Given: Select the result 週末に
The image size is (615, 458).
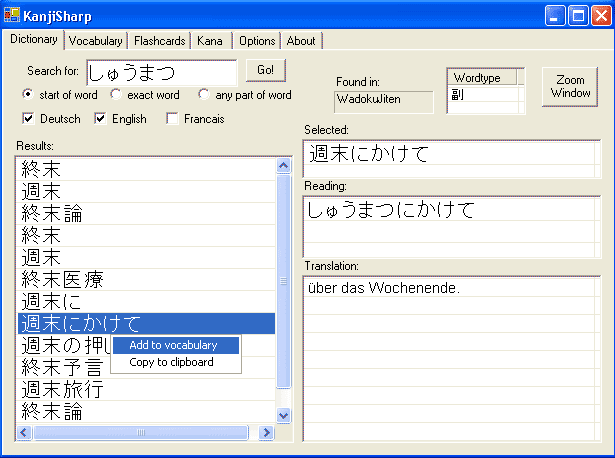Looking at the screenshot, I should click(146, 302).
